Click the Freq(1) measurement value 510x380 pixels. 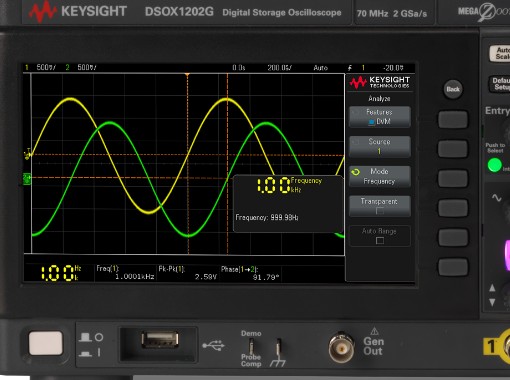coord(135,277)
